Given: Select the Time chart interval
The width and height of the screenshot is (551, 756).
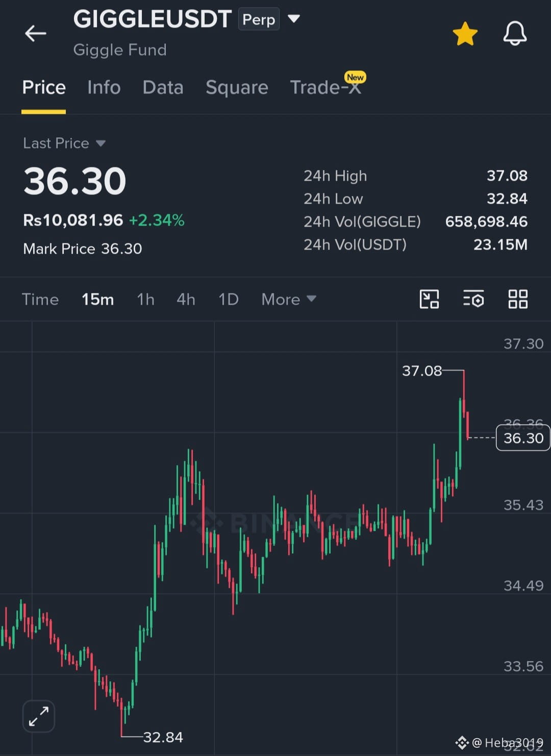Looking at the screenshot, I should (40, 299).
